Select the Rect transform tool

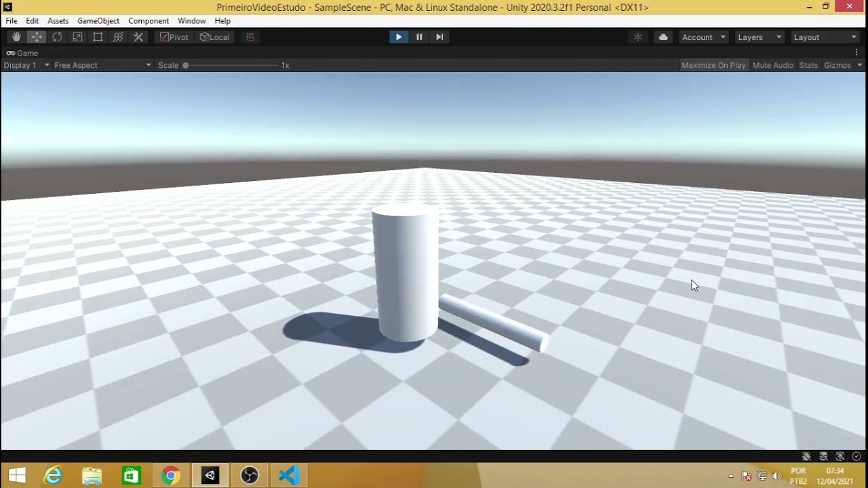pyautogui.click(x=98, y=37)
